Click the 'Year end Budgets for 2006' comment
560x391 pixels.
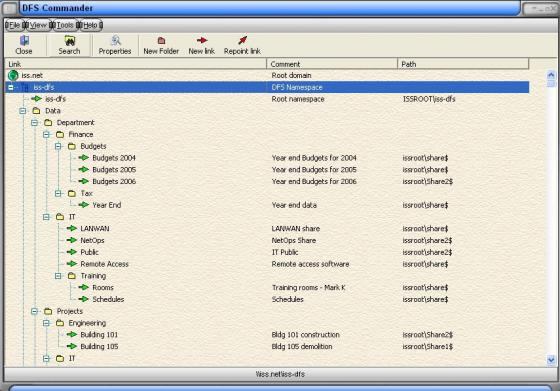314,181
